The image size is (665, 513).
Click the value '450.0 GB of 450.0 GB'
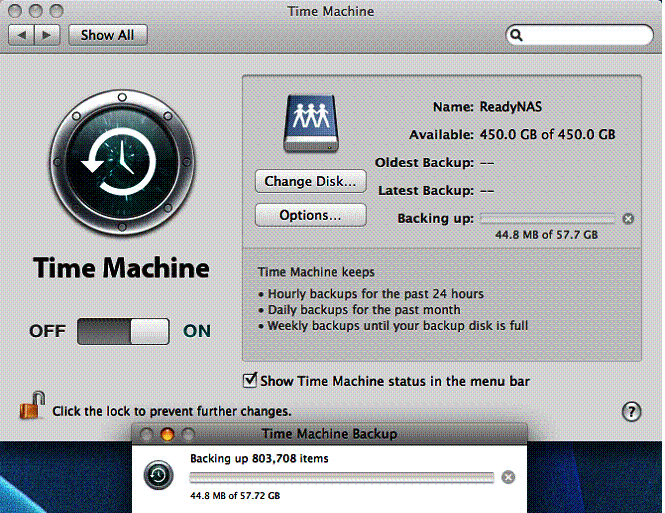click(x=548, y=134)
